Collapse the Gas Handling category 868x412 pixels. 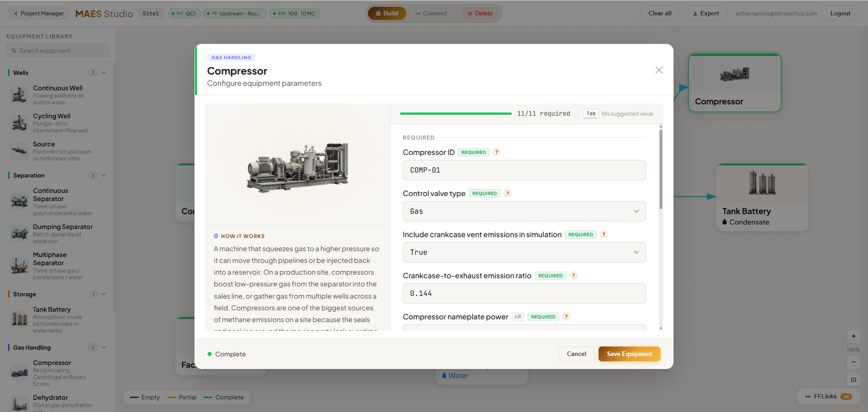(104, 347)
